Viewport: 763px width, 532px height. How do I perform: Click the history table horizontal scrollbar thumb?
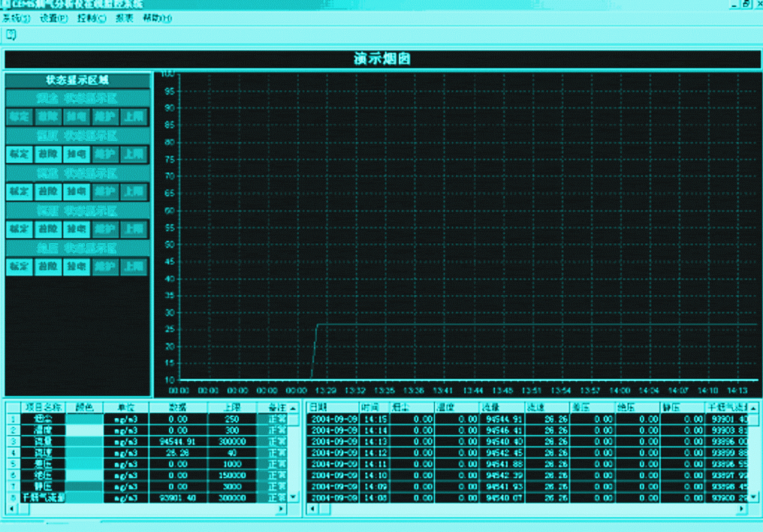coord(324,509)
